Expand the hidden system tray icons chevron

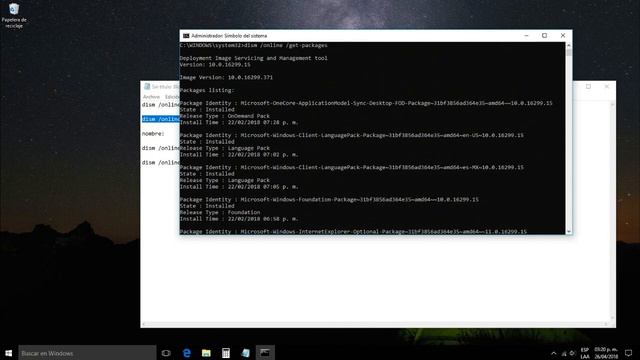(553, 353)
